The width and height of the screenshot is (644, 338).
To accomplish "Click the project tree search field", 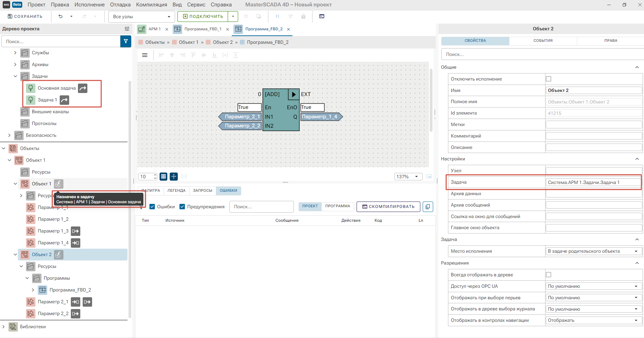I will click(61, 41).
